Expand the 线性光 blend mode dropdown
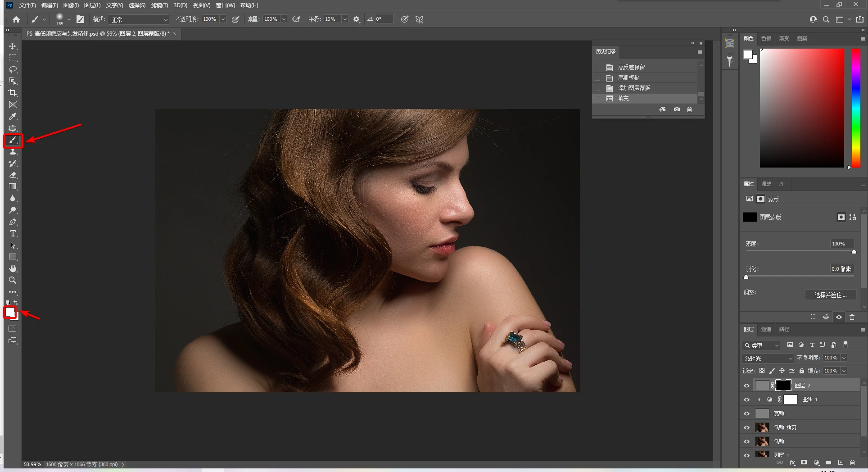Viewport: 868px width, 472px height. coord(767,358)
